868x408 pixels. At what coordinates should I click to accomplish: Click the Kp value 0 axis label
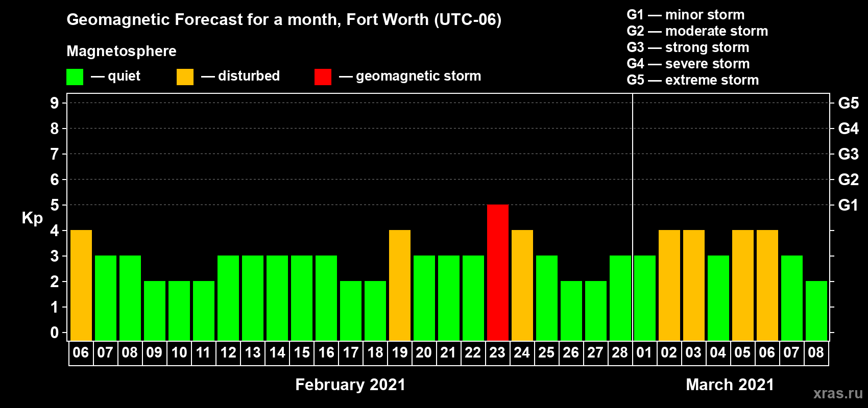pyautogui.click(x=55, y=333)
